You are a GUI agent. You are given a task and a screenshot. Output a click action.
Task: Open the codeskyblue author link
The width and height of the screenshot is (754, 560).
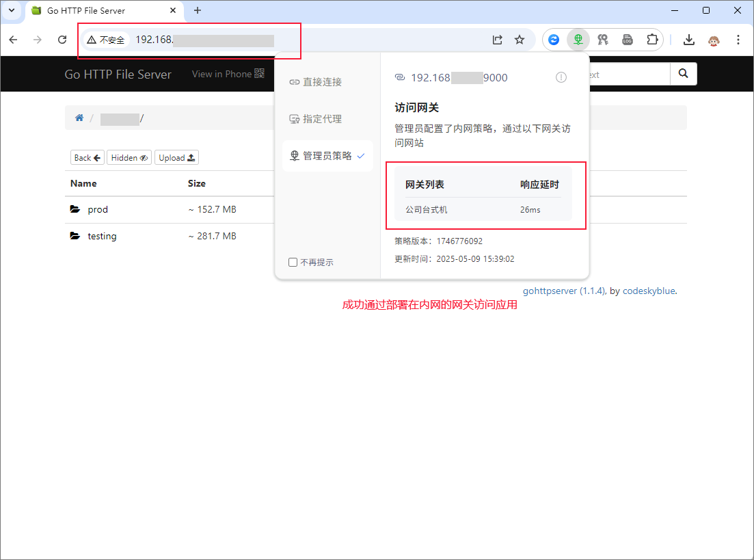tap(649, 291)
